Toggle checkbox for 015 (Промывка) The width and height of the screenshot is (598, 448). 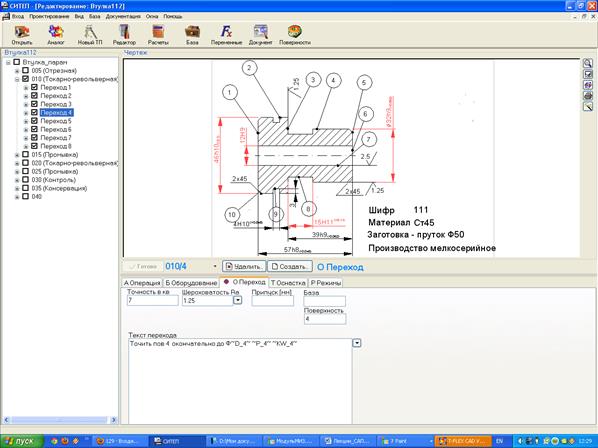tap(25, 154)
